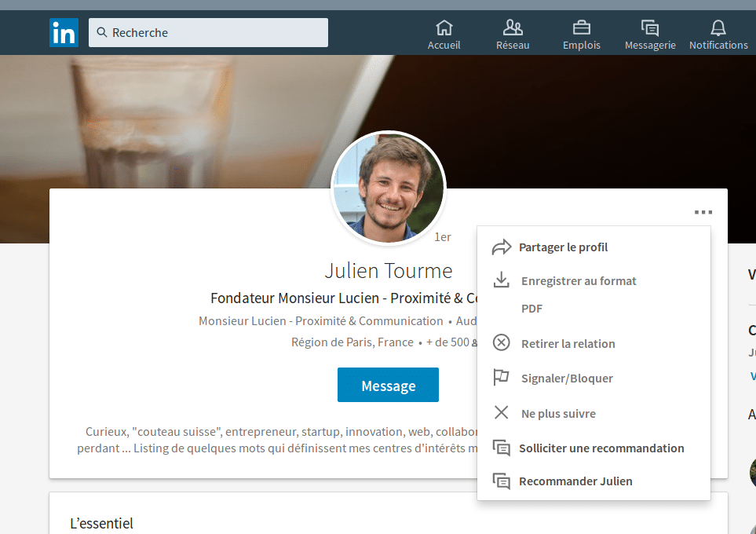756x534 pixels.
Task: Open the Accueil home icon
Action: pyautogui.click(x=444, y=27)
